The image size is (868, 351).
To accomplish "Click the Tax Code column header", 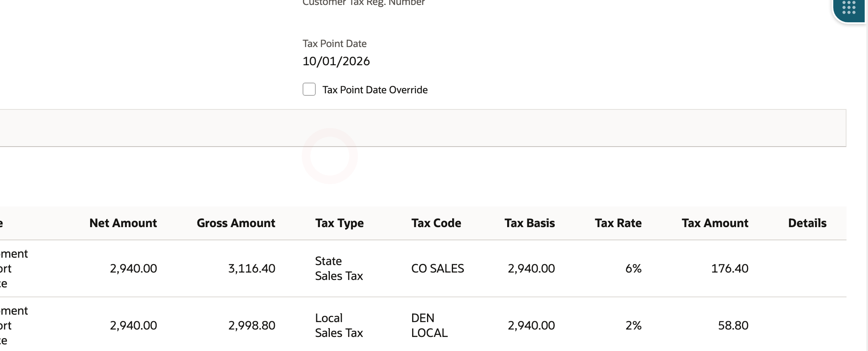I will tap(436, 223).
